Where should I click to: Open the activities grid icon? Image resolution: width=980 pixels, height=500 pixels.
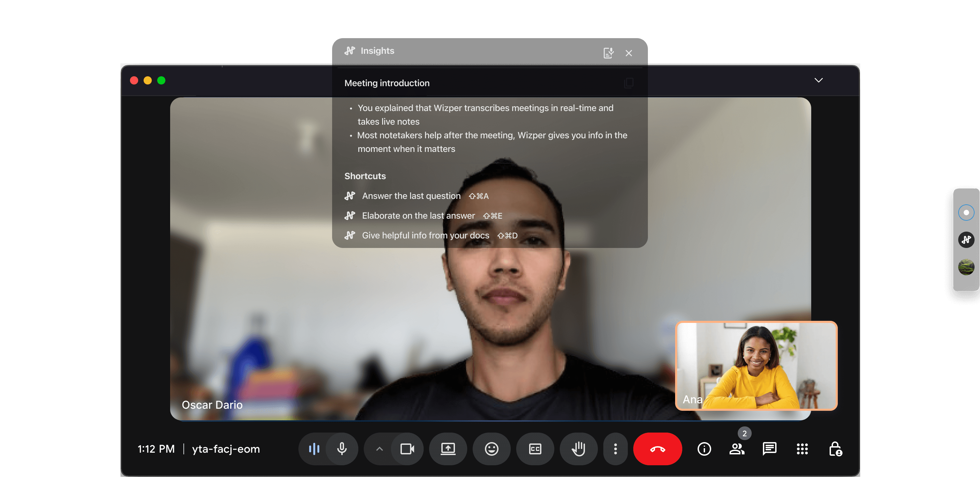coord(802,449)
